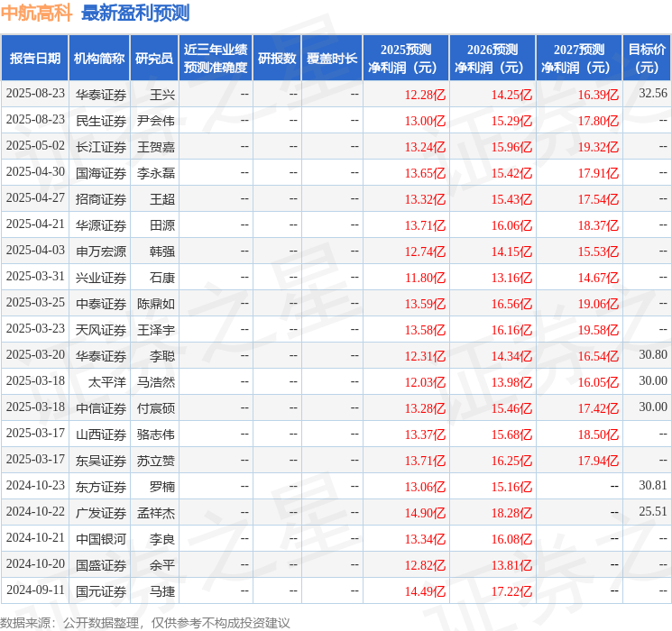Image resolution: width=672 pixels, height=631 pixels.
Task: Click the 2024-10-23 report date
Action: tap(35, 485)
